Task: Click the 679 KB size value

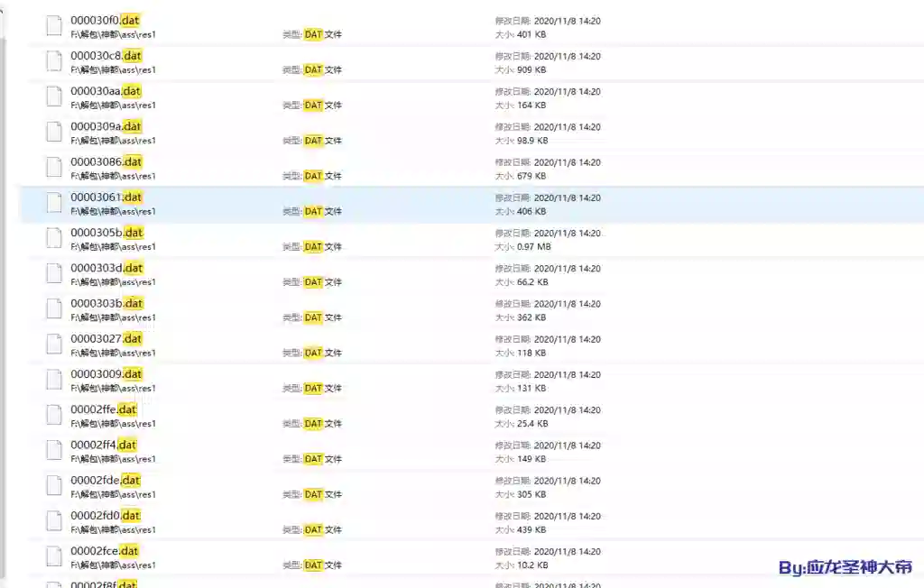Action: [x=531, y=176]
